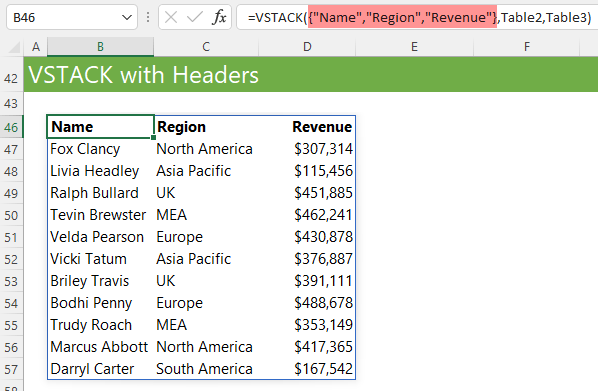The width and height of the screenshot is (598, 391).
Task: Select cell 'Ralph Bullard'
Action: [100, 193]
